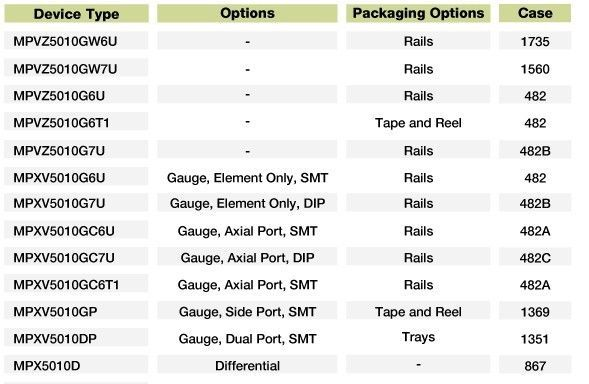Viewport: 589px width, 384px height.
Task: Click the Device Type column header
Action: (x=76, y=14)
